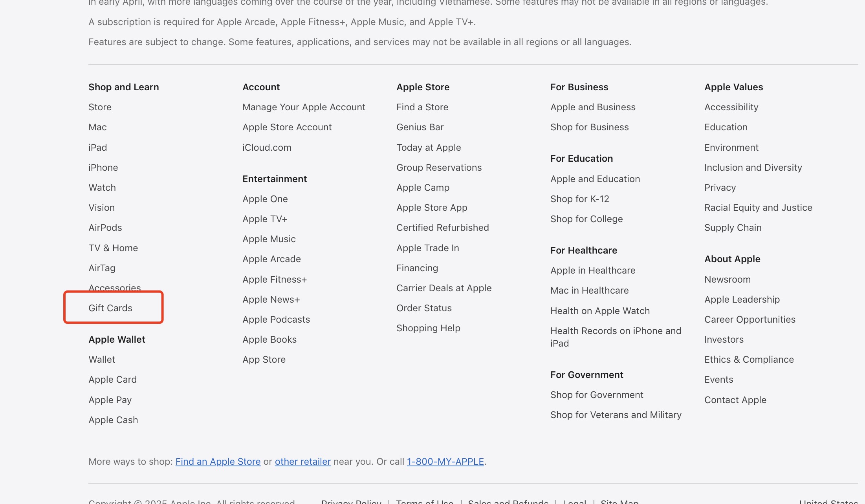Check Order Status link

[424, 308]
